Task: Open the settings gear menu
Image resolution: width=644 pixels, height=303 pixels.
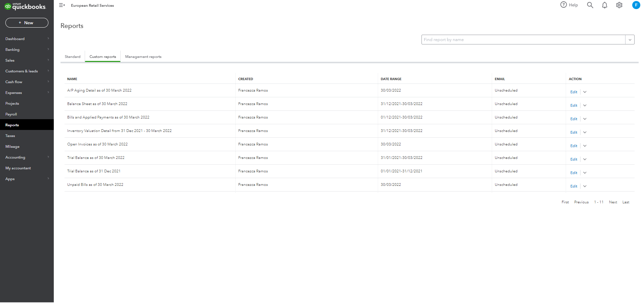Action: pos(619,5)
